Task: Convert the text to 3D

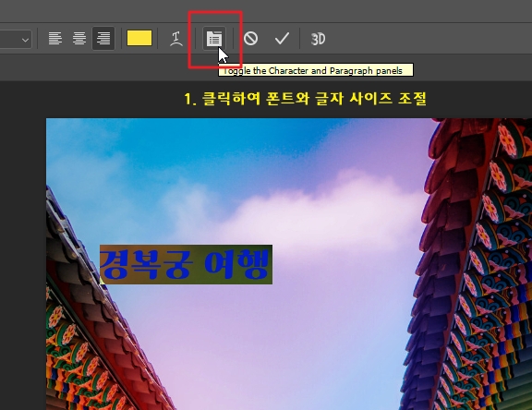Action: click(x=318, y=39)
